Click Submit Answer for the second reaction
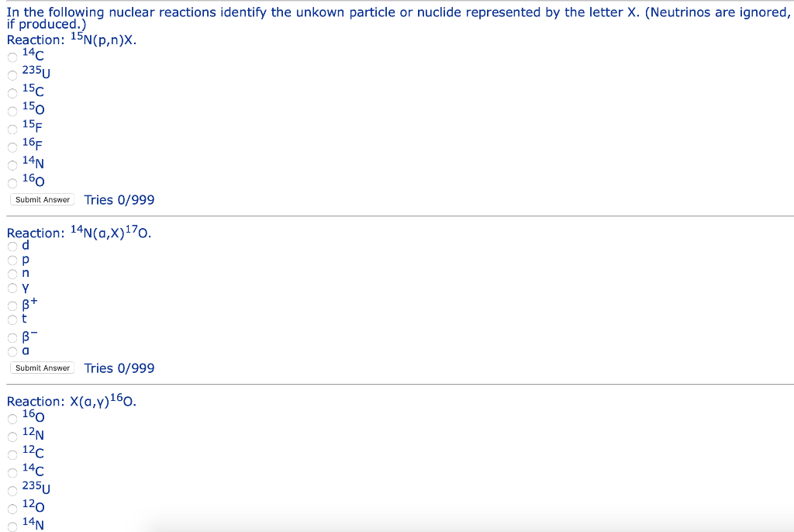 (x=41, y=368)
